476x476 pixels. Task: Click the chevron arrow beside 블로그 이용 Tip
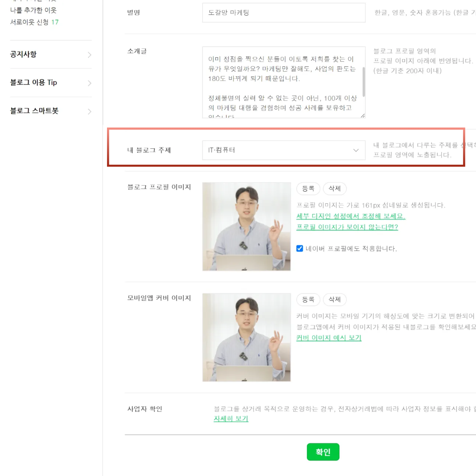tap(89, 83)
